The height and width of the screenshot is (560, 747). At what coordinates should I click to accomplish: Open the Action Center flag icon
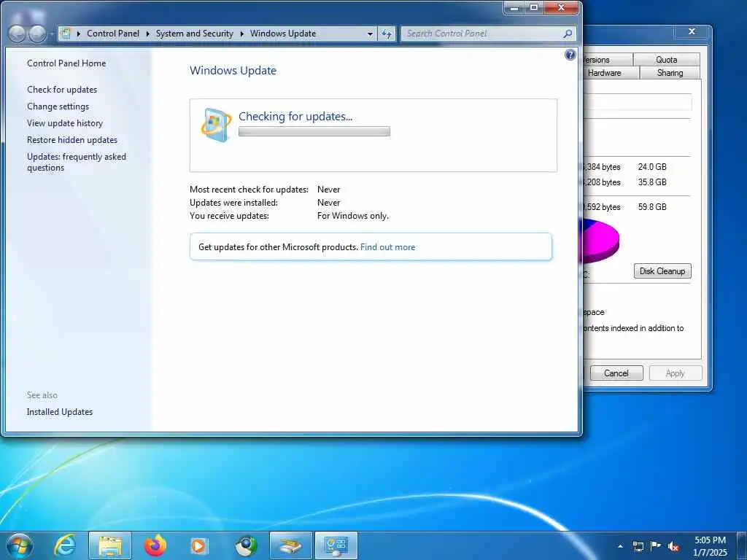point(656,545)
